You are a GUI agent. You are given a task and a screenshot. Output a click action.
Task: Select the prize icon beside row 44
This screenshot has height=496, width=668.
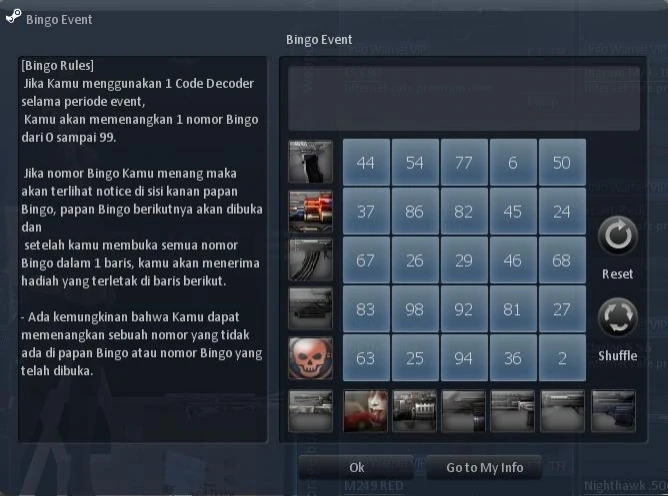point(311,162)
